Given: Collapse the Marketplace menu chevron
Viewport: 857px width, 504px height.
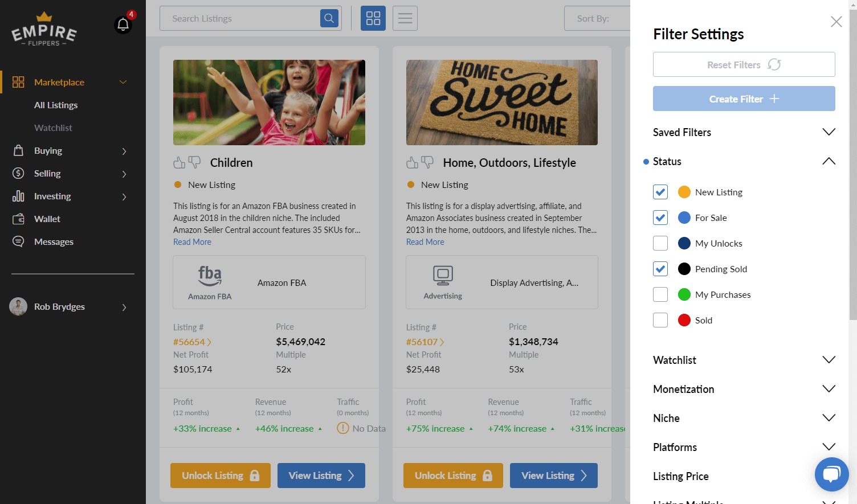Looking at the screenshot, I should coord(123,82).
